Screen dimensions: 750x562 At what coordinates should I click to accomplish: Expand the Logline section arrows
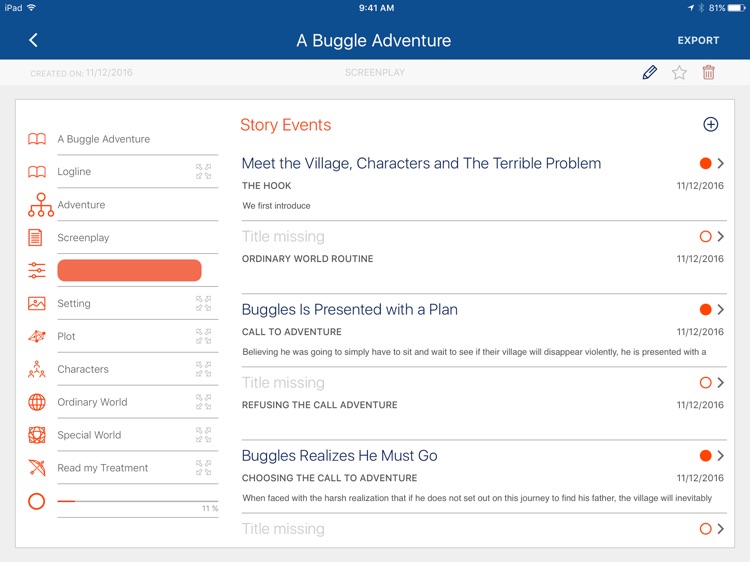point(203,171)
